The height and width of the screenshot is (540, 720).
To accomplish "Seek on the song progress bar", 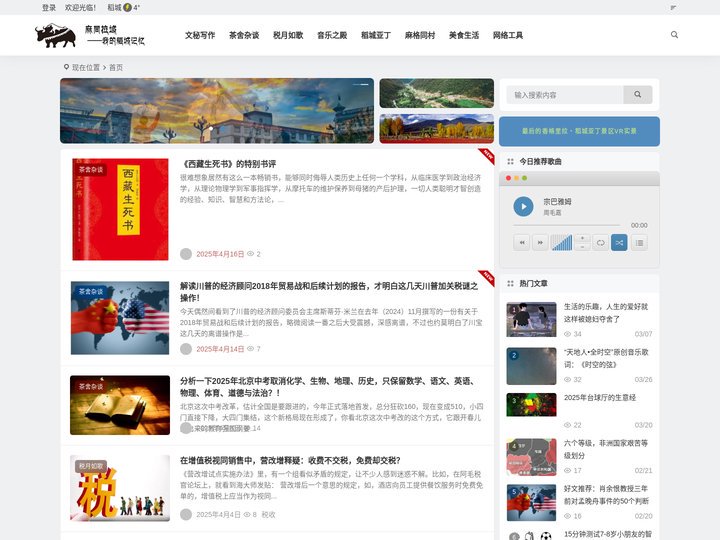I will pyautogui.click(x=566, y=225).
